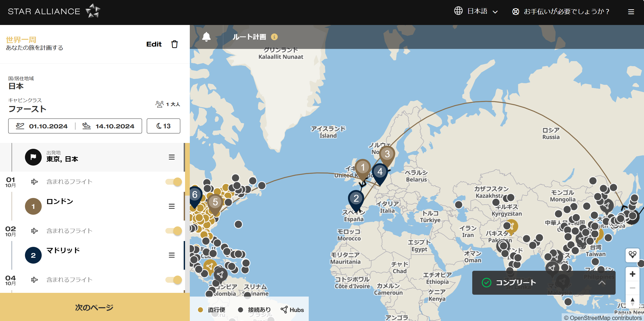Open the hamburger main menu

631,12
